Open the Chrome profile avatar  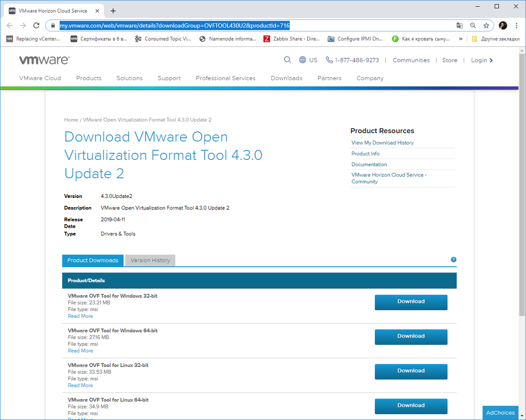[x=503, y=25]
